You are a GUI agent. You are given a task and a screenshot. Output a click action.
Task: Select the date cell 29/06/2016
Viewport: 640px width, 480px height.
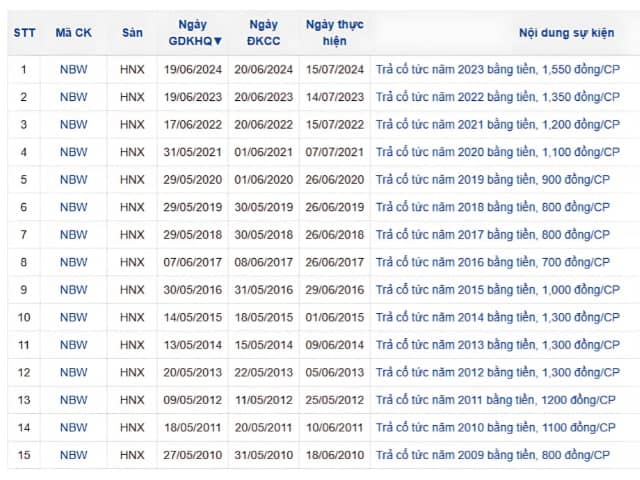[335, 290]
